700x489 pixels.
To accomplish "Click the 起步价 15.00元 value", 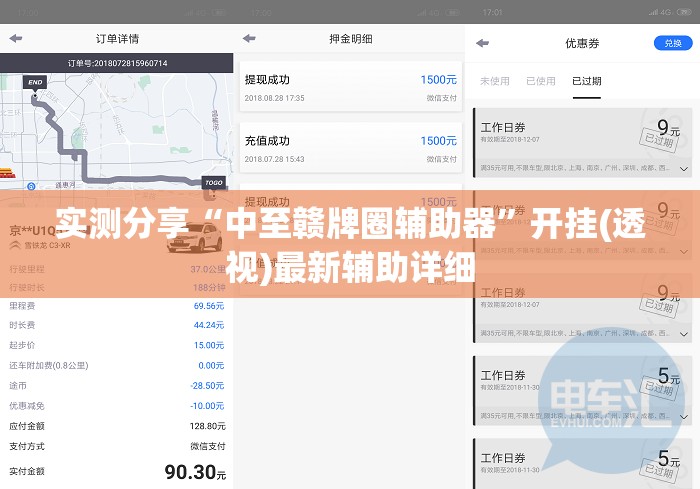I will coord(208,345).
